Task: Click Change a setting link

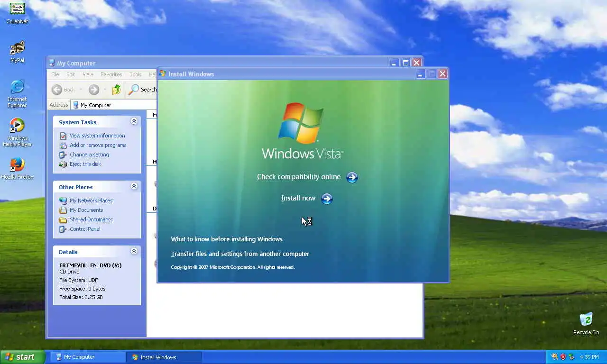Action: [89, 155]
